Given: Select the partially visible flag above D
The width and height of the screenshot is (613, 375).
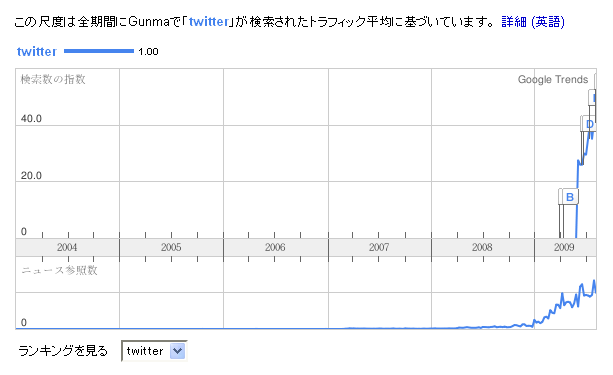Looking at the screenshot, I should point(593,97).
